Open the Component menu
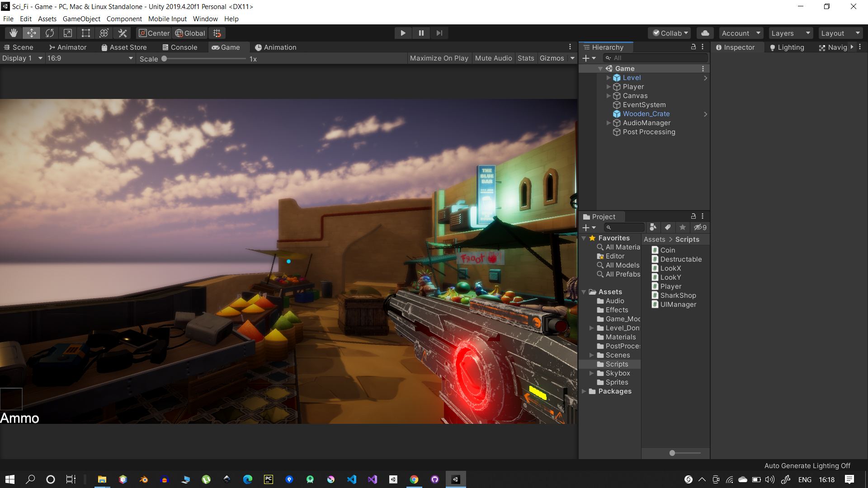 click(x=124, y=19)
